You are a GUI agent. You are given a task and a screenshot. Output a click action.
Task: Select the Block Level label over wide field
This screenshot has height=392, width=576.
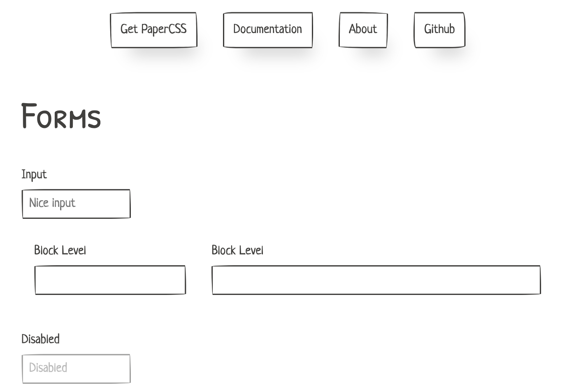click(237, 250)
